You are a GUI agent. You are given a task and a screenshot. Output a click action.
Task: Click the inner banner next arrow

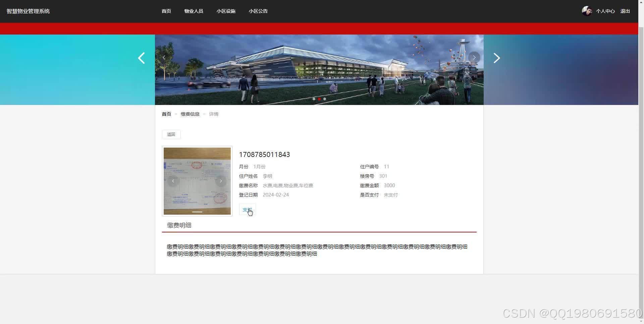point(474,57)
